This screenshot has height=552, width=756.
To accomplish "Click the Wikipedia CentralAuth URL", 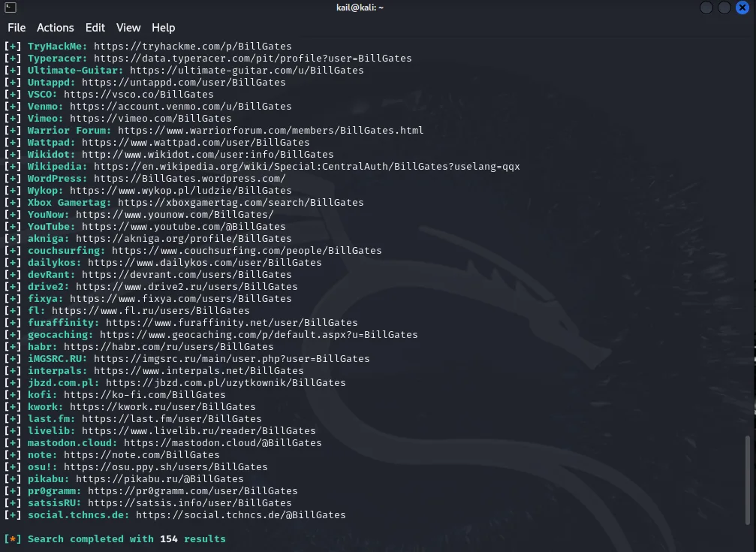I will point(306,167).
